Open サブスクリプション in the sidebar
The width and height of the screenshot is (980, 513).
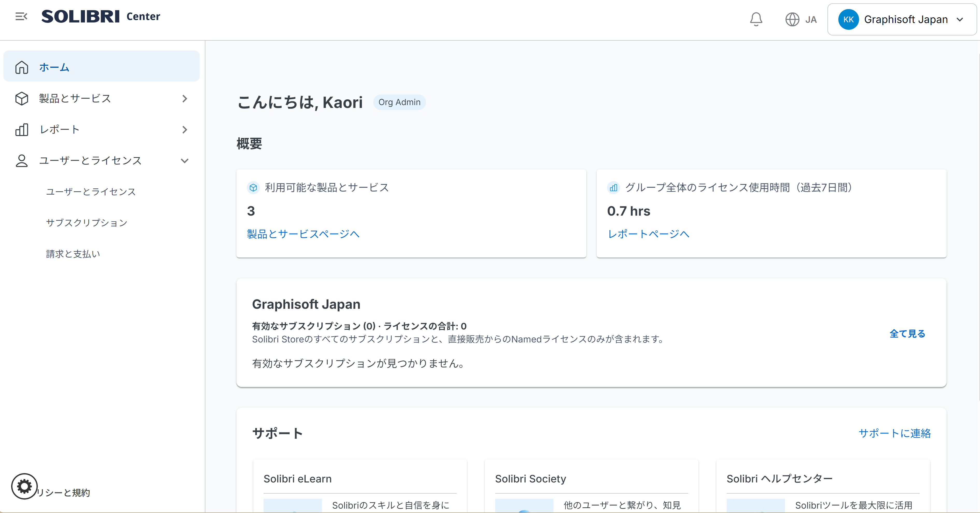87,223
